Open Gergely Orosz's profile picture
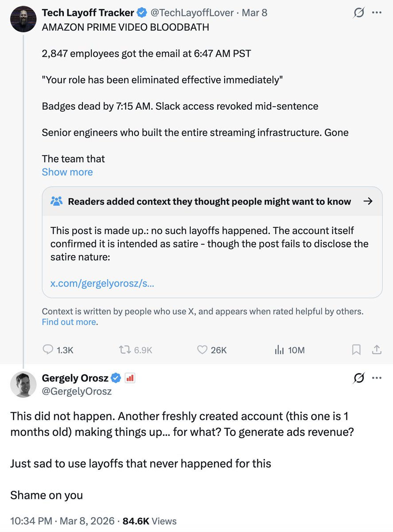The width and height of the screenshot is (393, 532). click(x=23, y=384)
